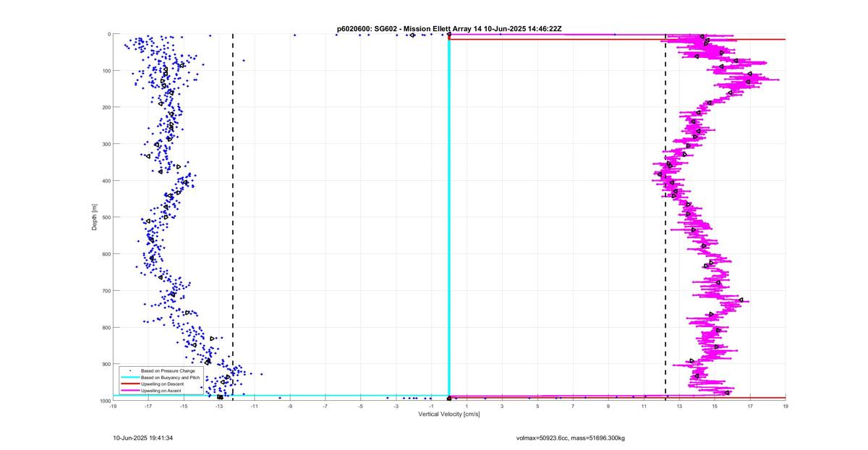
Task: Click the positive velocity tick label '13'
Action: point(679,407)
